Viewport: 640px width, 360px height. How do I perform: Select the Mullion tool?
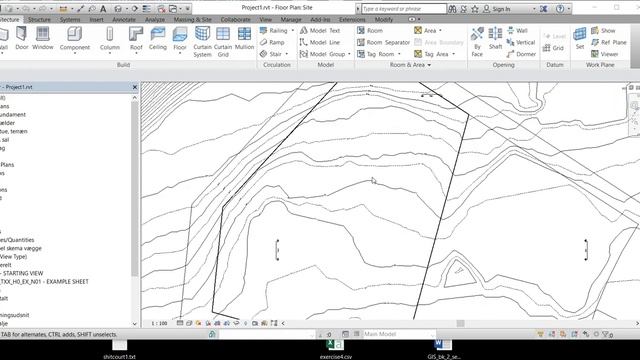(x=244, y=38)
